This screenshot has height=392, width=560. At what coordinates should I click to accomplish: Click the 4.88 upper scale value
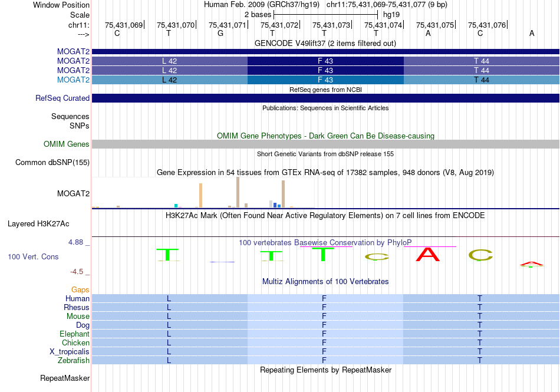point(75,242)
